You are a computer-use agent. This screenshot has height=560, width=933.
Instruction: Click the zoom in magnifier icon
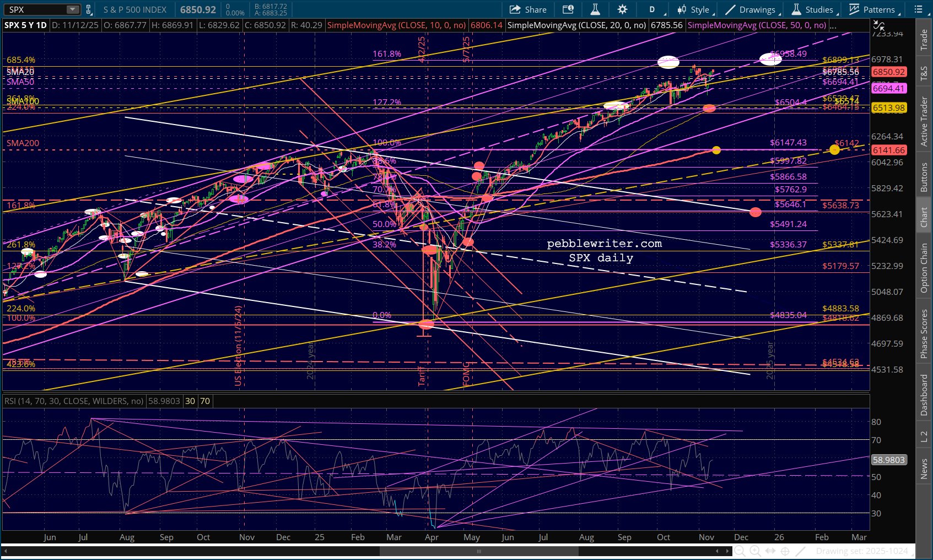755,551
